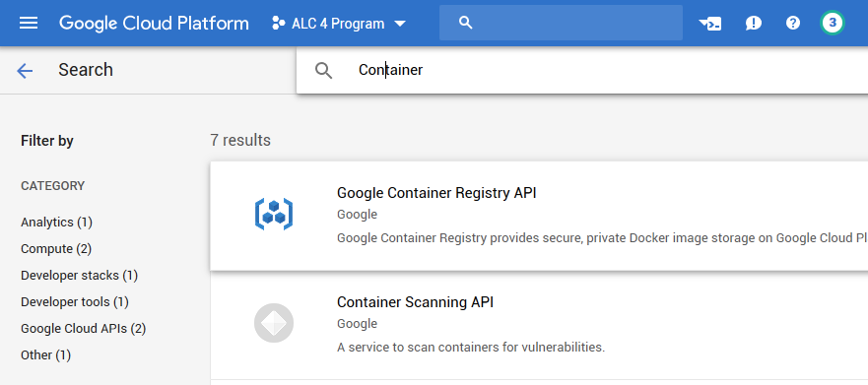Open the feedback speech bubble icon
868x385 pixels.
coord(754,24)
